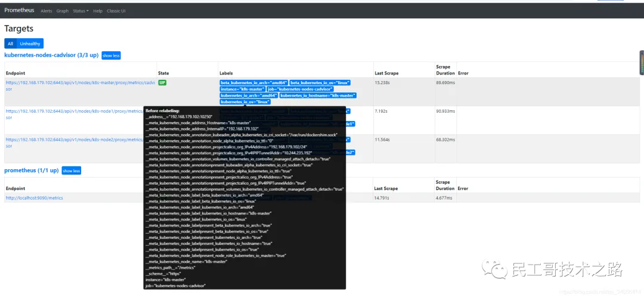
Task: Click the job="kubernetes-nodes-cadvisor" label badge
Action: pyautogui.click(x=300, y=89)
